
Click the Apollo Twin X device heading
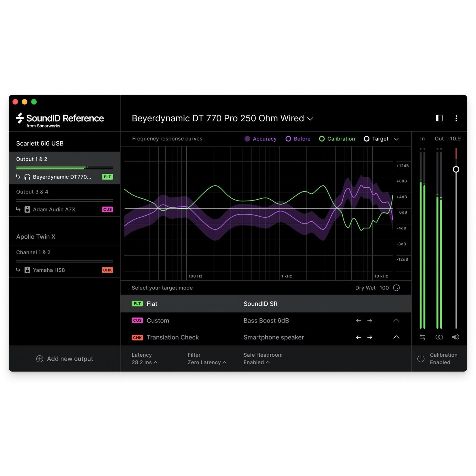[x=36, y=237]
